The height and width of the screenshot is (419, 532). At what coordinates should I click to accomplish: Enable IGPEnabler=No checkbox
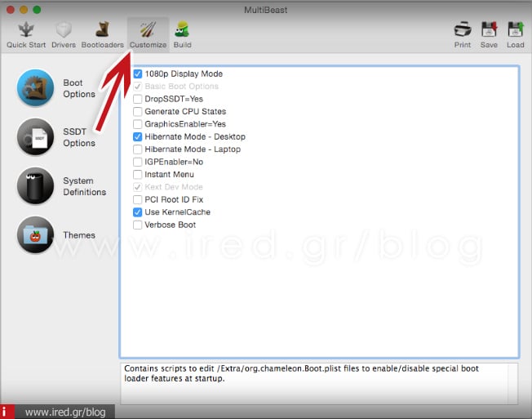pos(137,162)
